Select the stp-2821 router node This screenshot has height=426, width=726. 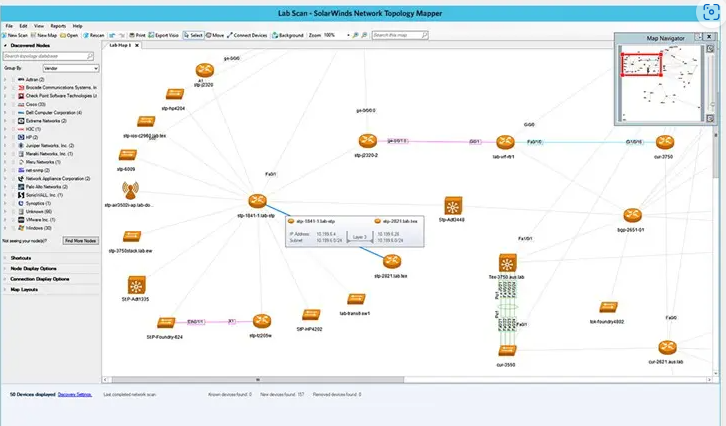(392, 261)
